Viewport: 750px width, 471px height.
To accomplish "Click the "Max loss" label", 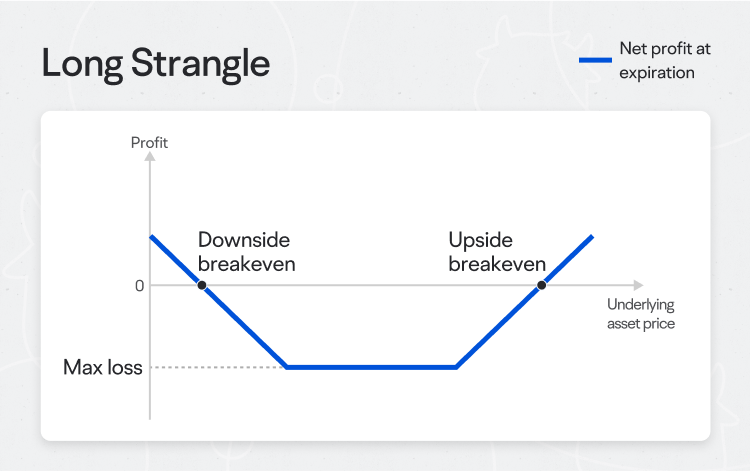I will click(102, 367).
